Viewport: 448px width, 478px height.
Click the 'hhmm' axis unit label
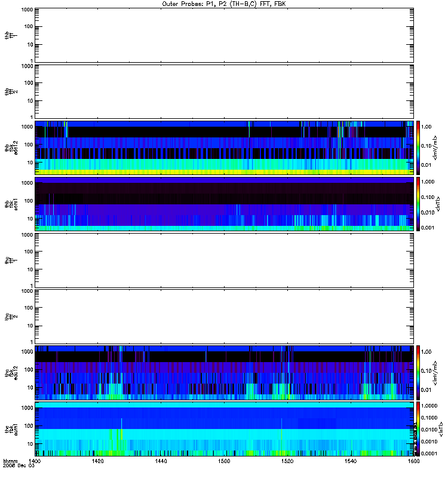click(10, 461)
